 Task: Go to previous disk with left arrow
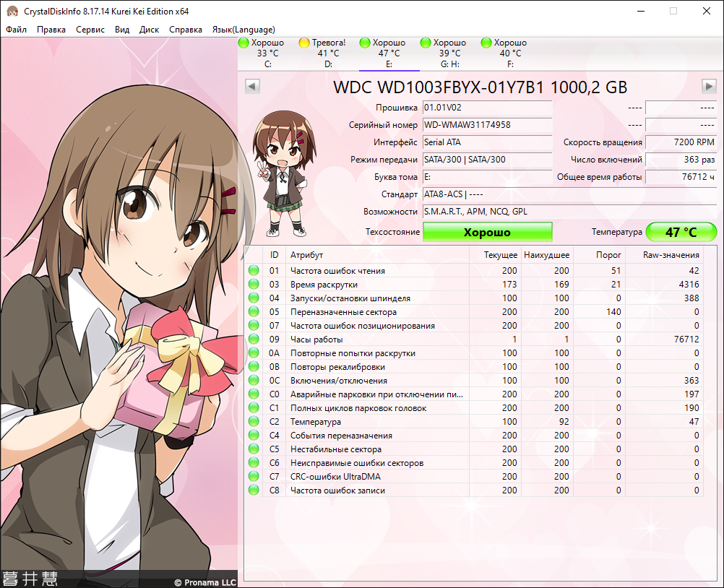tap(253, 86)
